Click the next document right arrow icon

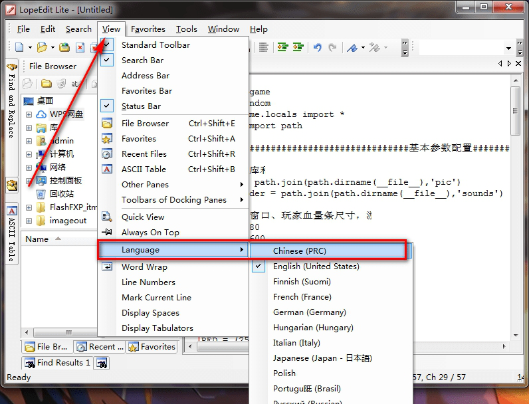click(x=509, y=63)
